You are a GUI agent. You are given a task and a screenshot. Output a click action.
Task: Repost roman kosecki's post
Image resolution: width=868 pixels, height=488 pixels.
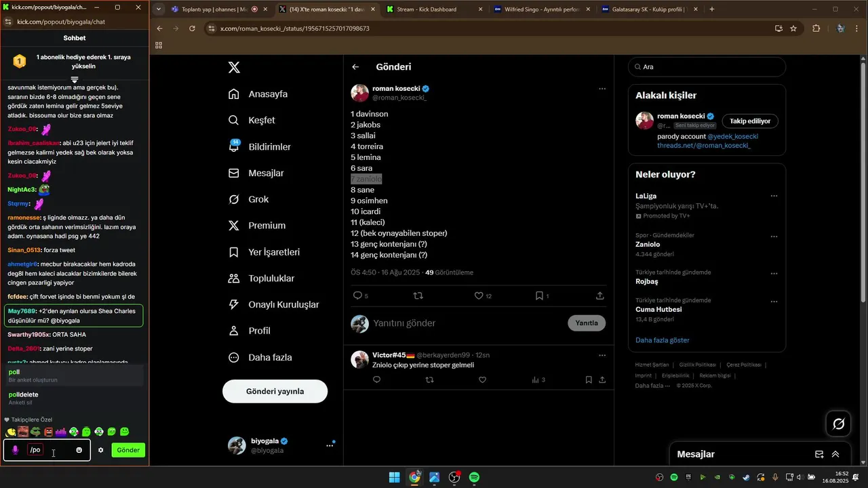(x=418, y=296)
